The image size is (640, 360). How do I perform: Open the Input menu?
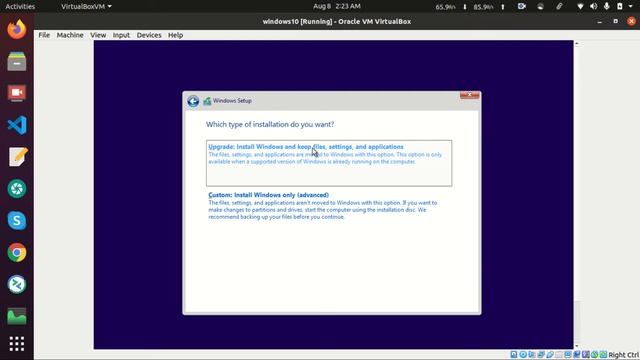point(121,35)
